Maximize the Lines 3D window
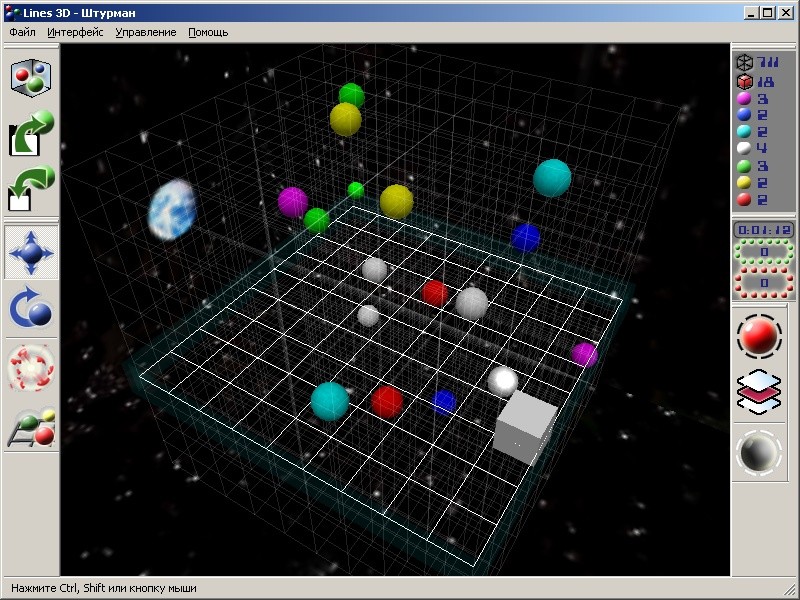This screenshot has height=600, width=800. click(767, 13)
